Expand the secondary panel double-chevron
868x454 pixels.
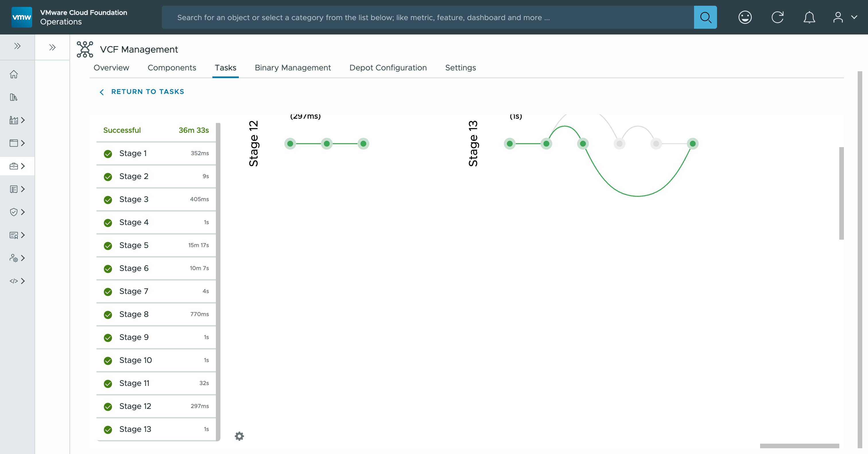52,48
